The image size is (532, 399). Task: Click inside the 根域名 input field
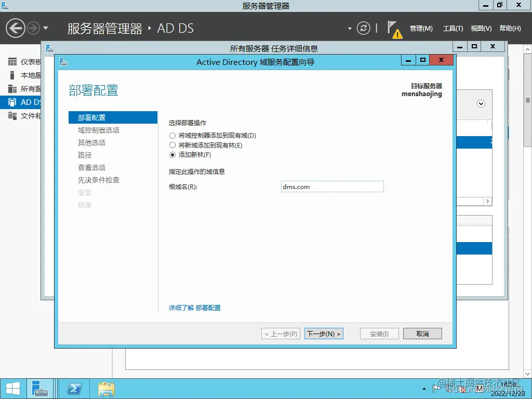[332, 186]
